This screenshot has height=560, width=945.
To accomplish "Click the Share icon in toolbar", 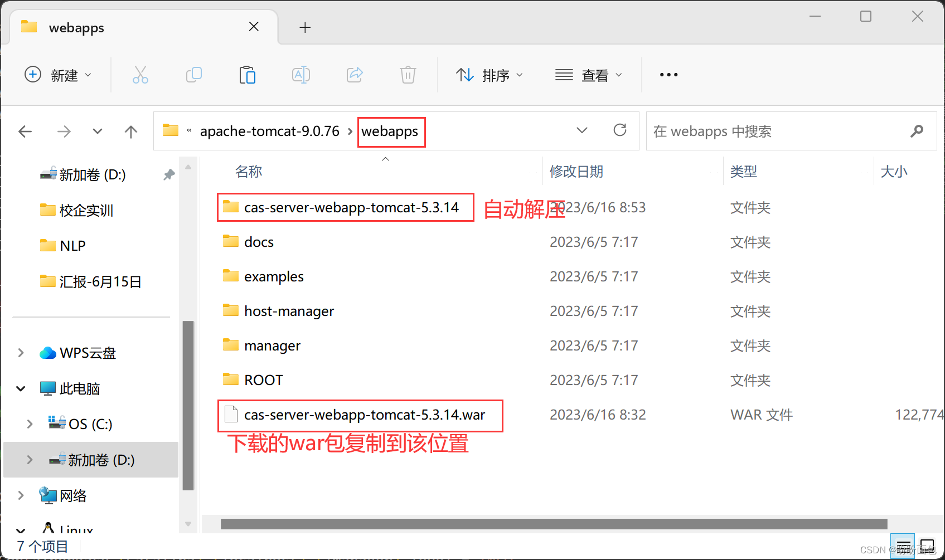I will tap(355, 75).
